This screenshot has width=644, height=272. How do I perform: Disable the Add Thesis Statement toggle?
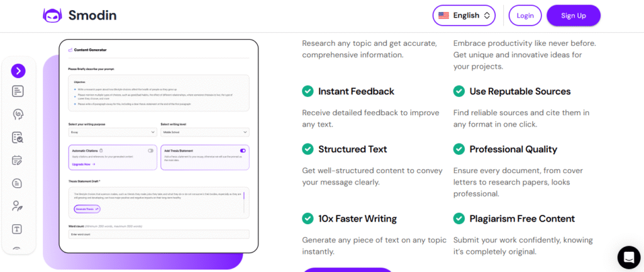pyautogui.click(x=243, y=150)
